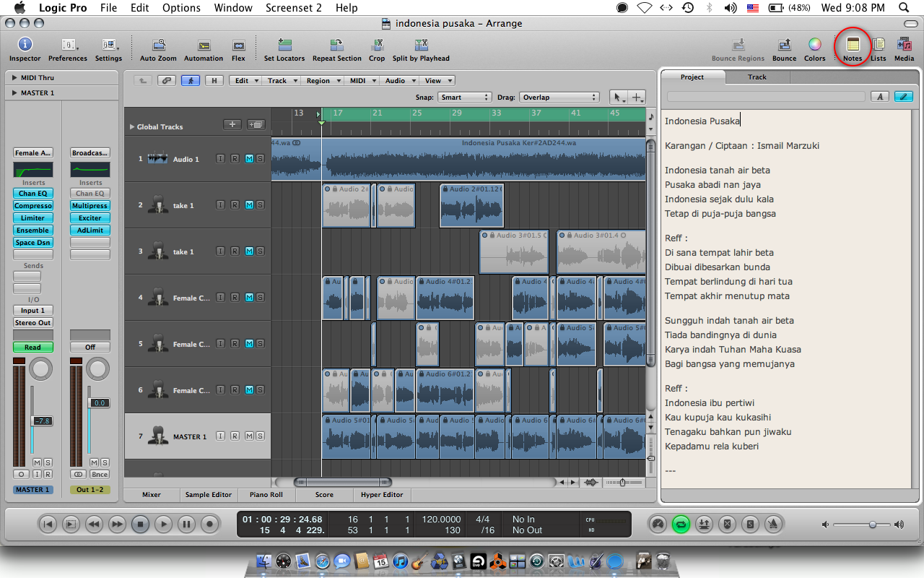This screenshot has width=924, height=578.
Task: Open the Track local menu in Arrange
Action: click(x=280, y=80)
